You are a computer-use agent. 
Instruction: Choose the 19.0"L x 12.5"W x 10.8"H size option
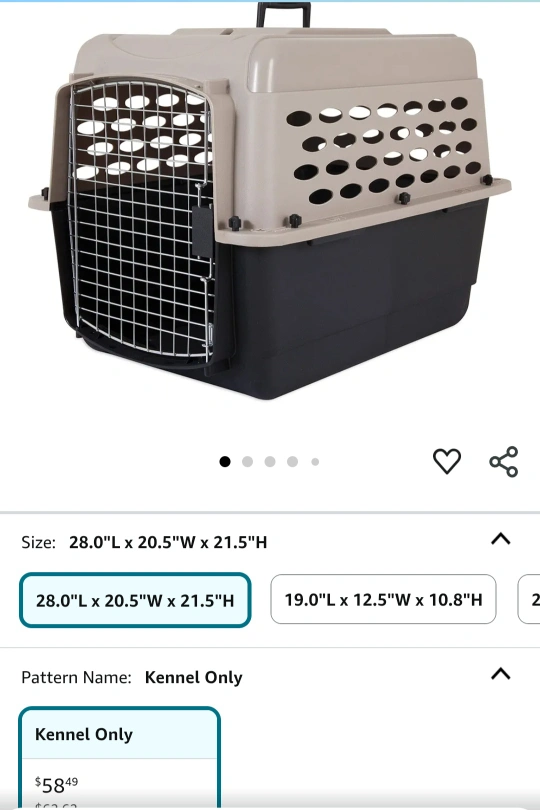tap(383, 599)
